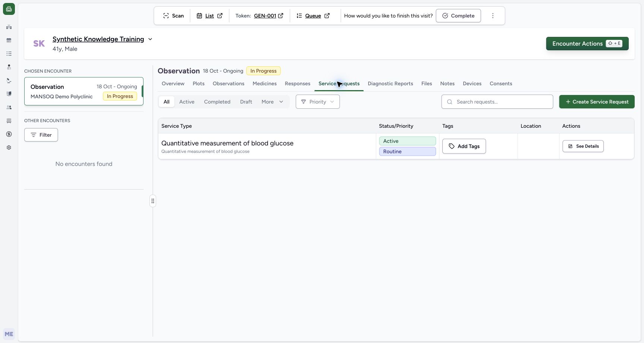Open the GEN-001 token link
Viewport: 644px width, 343px height.
(268, 16)
